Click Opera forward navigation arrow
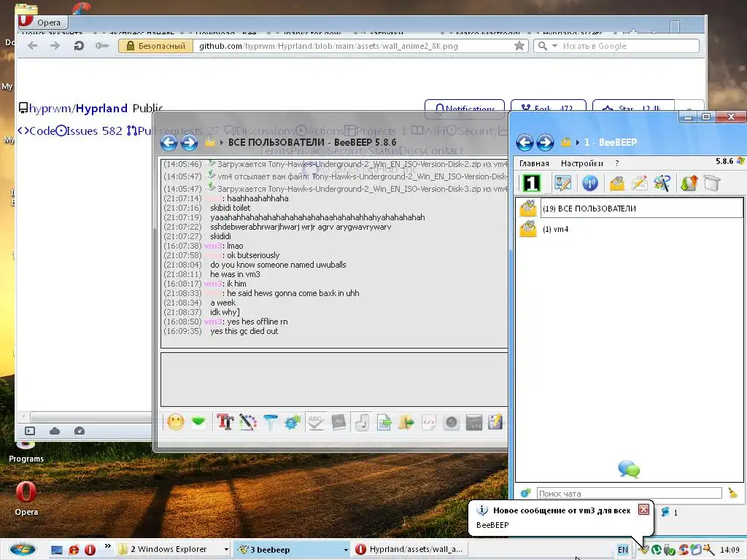This screenshot has height=560, width=747. click(55, 46)
